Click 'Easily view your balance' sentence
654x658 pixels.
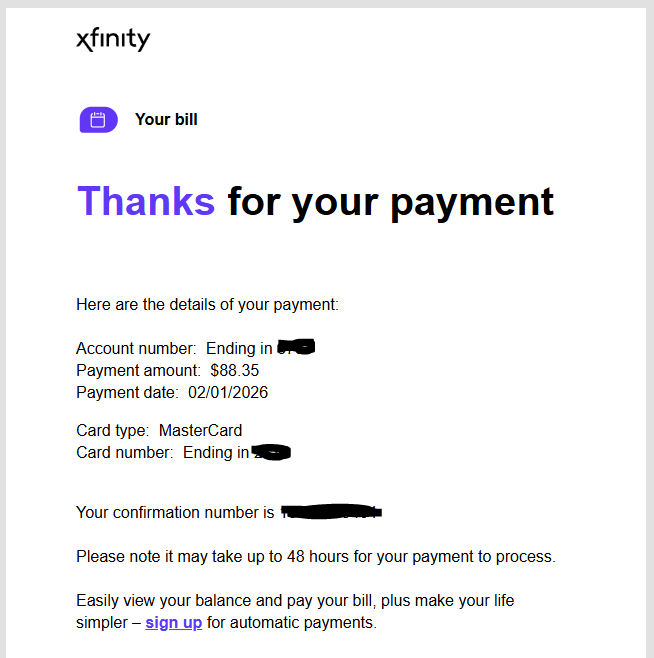coord(294,601)
